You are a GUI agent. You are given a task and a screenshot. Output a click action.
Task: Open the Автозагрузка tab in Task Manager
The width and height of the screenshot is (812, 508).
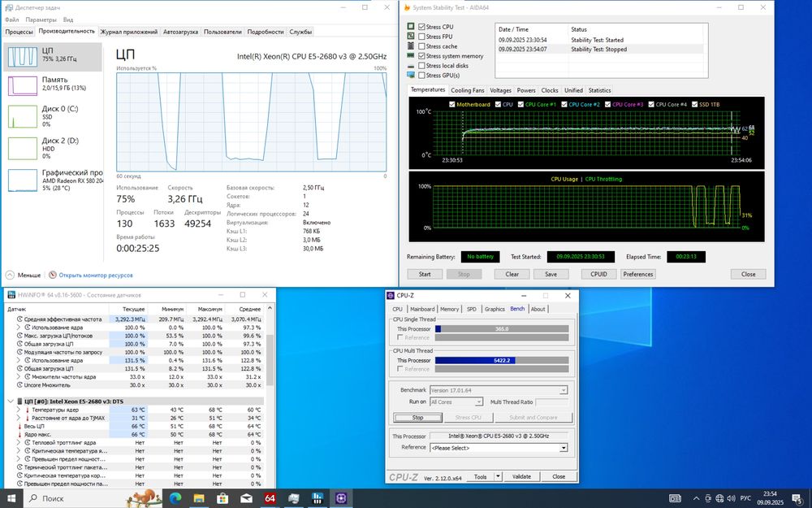pyautogui.click(x=180, y=32)
